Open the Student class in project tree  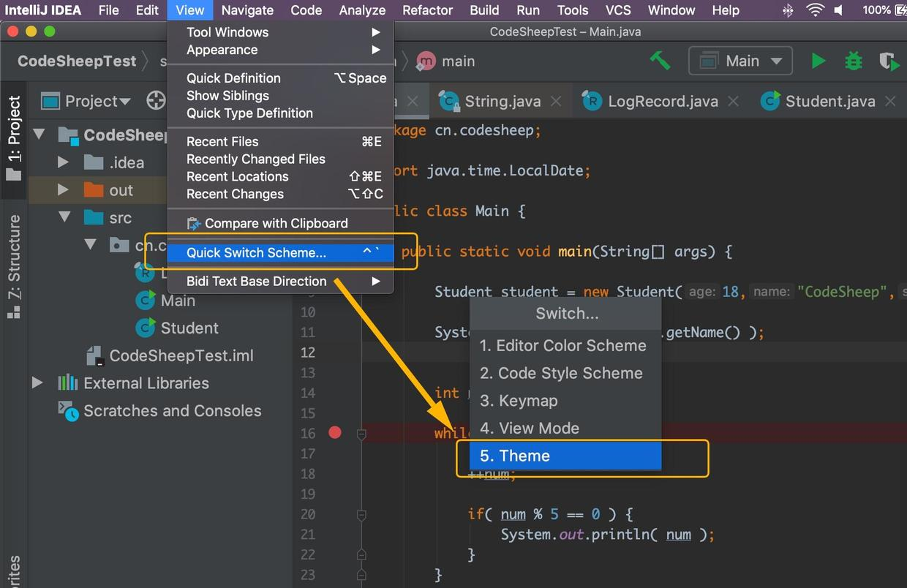point(189,328)
